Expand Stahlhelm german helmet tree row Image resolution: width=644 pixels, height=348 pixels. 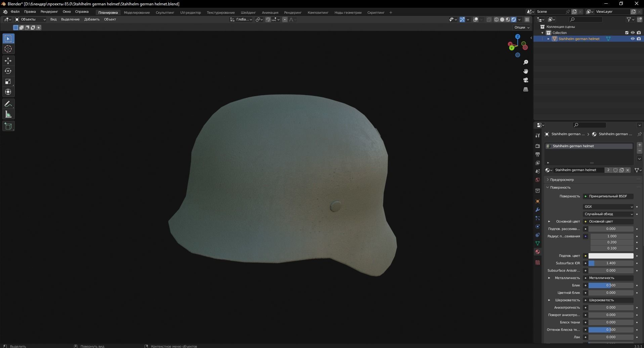click(549, 39)
